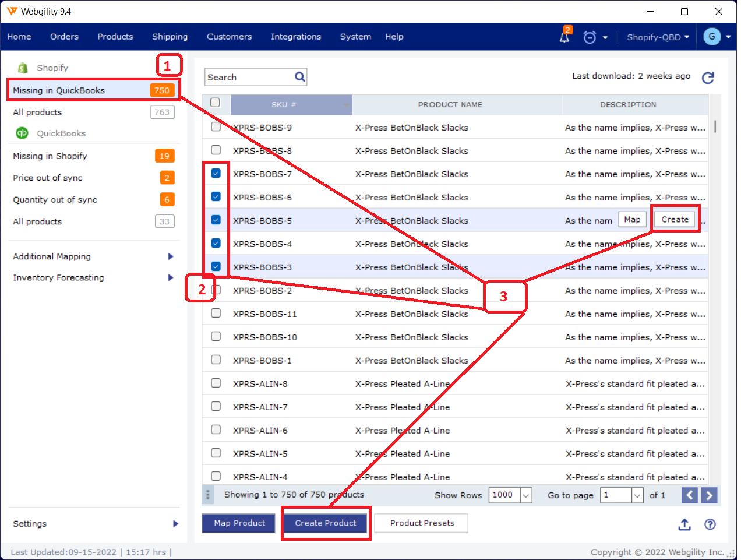Go to previous page with the left arrow
The height and width of the screenshot is (560, 741).
coord(690,495)
